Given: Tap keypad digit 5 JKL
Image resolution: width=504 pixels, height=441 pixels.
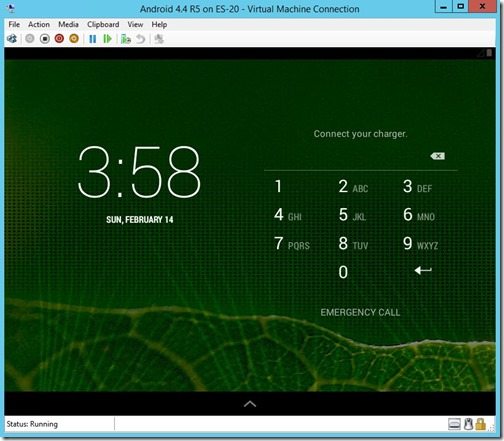Looking at the screenshot, I should pos(352,215).
